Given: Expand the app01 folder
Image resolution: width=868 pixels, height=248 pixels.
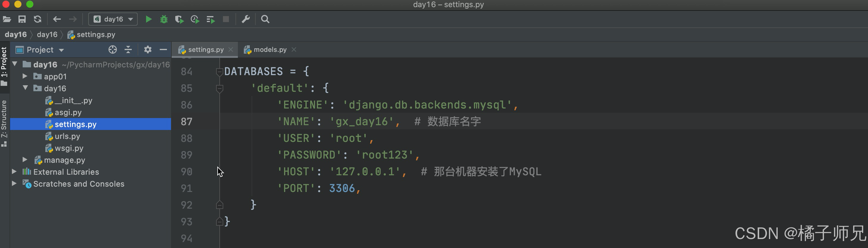Looking at the screenshot, I should point(25,76).
